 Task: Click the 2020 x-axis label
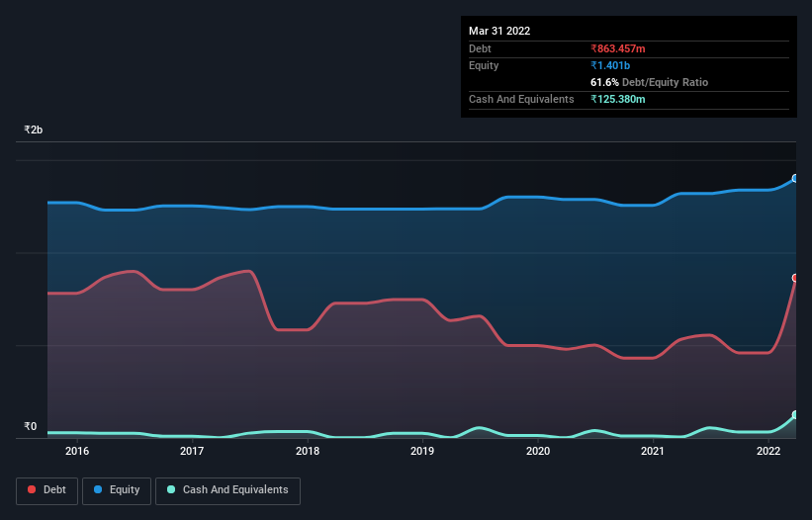point(538,451)
